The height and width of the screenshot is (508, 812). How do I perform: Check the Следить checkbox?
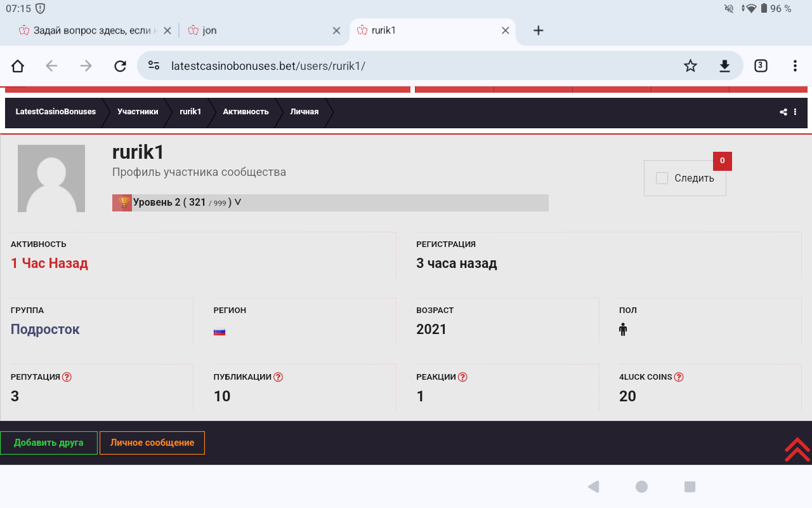pyautogui.click(x=662, y=178)
